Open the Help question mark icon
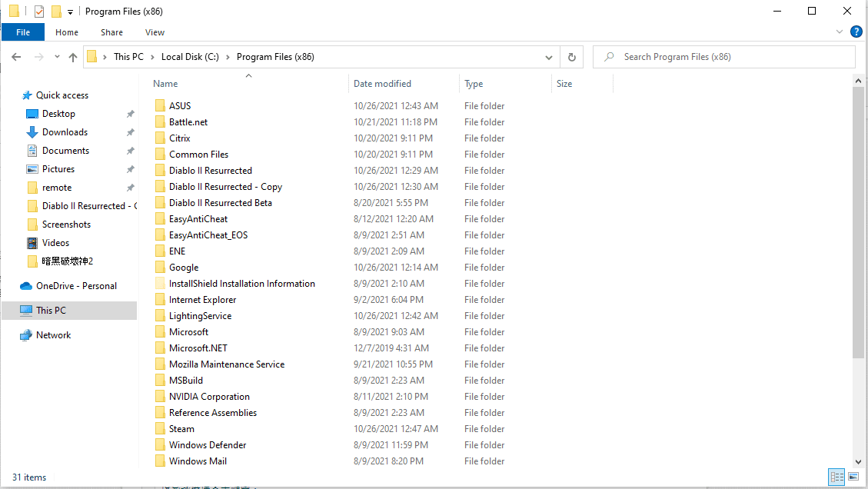 point(856,32)
